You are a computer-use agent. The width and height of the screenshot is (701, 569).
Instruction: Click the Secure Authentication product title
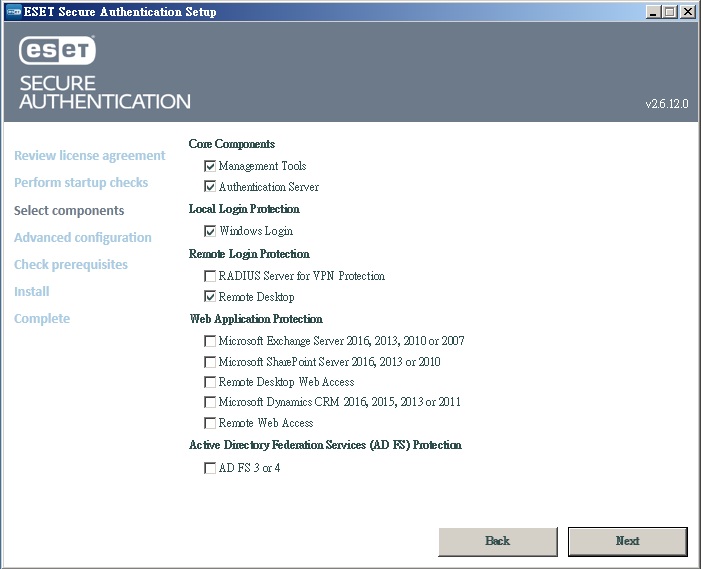105,93
